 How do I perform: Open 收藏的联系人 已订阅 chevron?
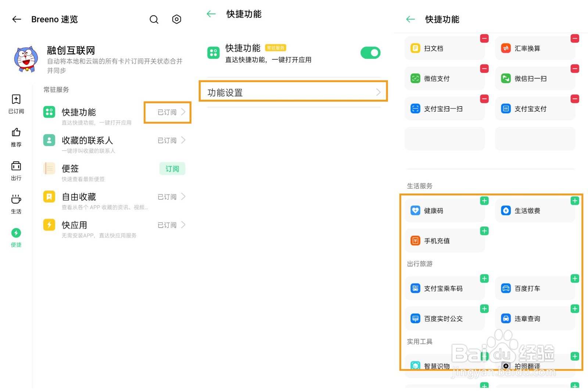pos(183,140)
